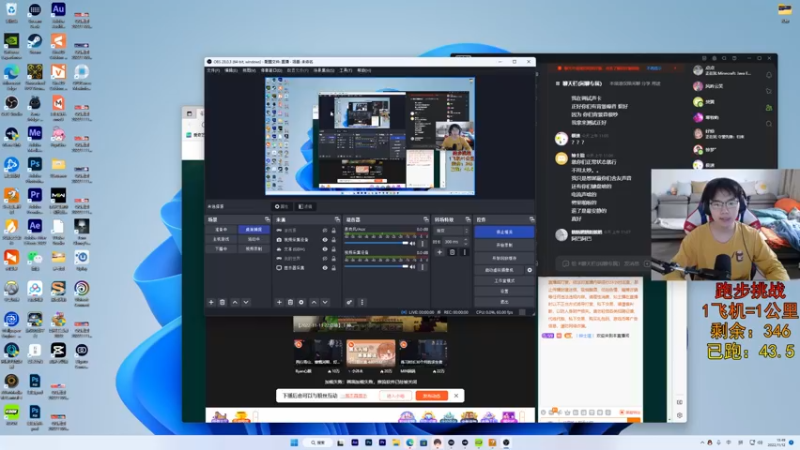Pop out the Sources dock panel
This screenshot has width=800, height=450.
coord(337,219)
